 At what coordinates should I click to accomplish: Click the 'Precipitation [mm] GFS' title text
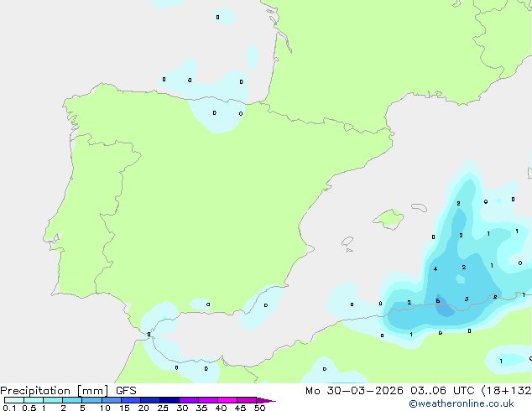coord(68,391)
